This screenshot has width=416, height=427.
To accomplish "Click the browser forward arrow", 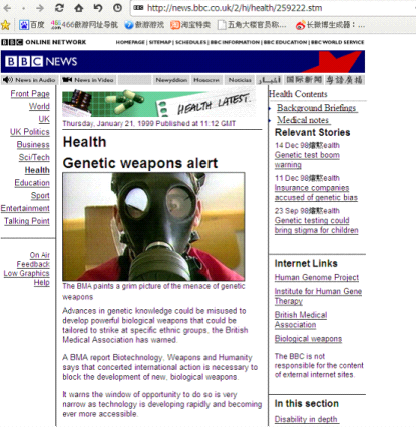I will 40,8.
